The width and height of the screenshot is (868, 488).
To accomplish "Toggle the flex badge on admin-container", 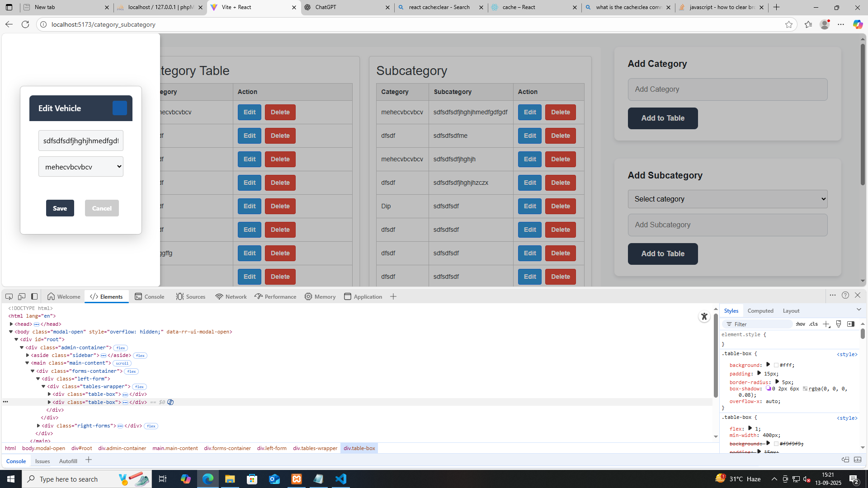I will point(120,348).
